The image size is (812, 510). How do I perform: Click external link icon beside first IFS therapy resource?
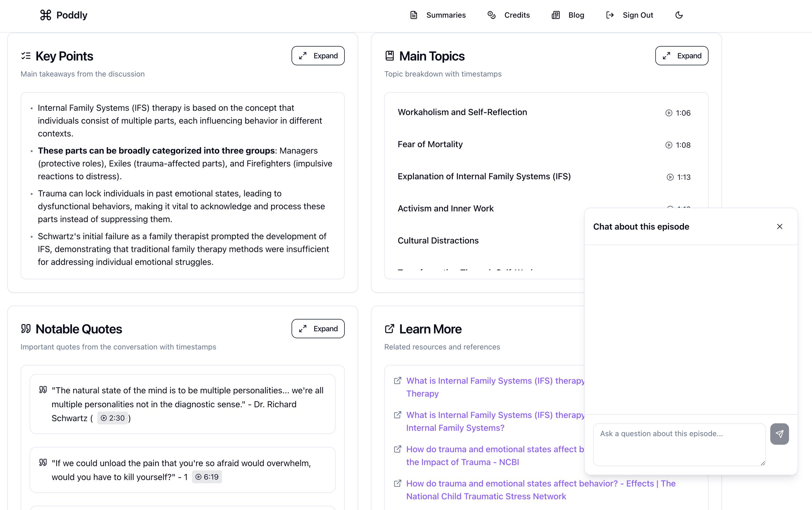click(x=398, y=381)
